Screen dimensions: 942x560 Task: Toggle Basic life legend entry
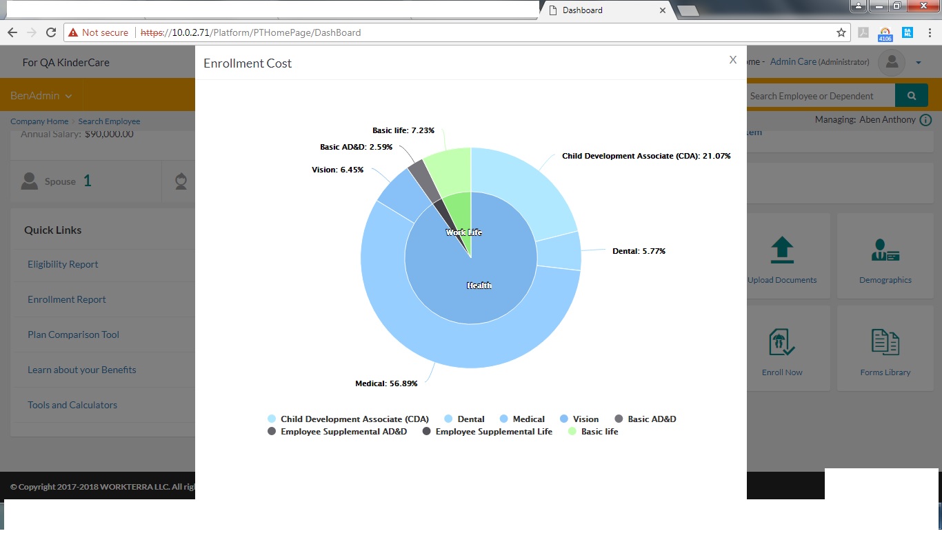[599, 432]
